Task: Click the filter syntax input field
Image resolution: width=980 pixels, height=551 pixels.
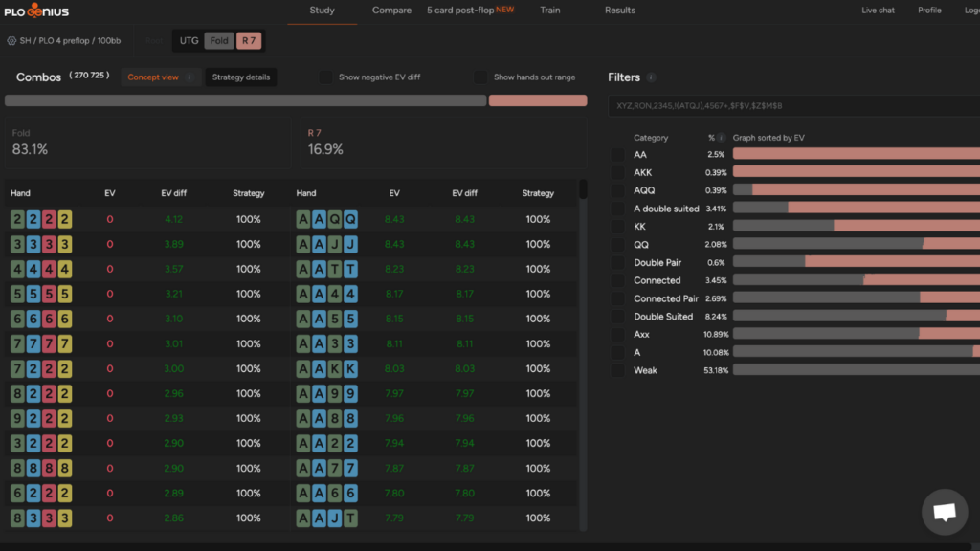Action: coord(793,105)
